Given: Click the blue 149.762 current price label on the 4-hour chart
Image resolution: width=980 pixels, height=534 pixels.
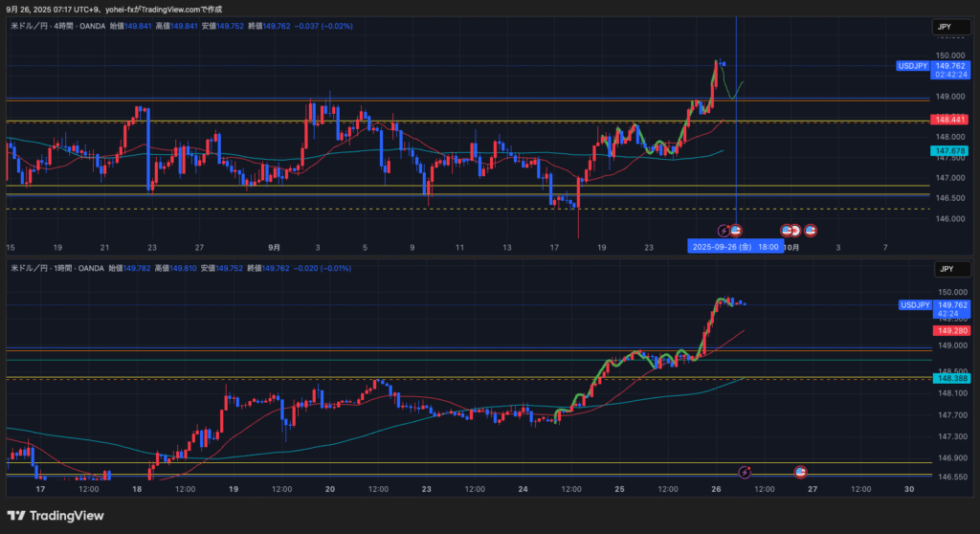Looking at the screenshot, I should tap(949, 66).
